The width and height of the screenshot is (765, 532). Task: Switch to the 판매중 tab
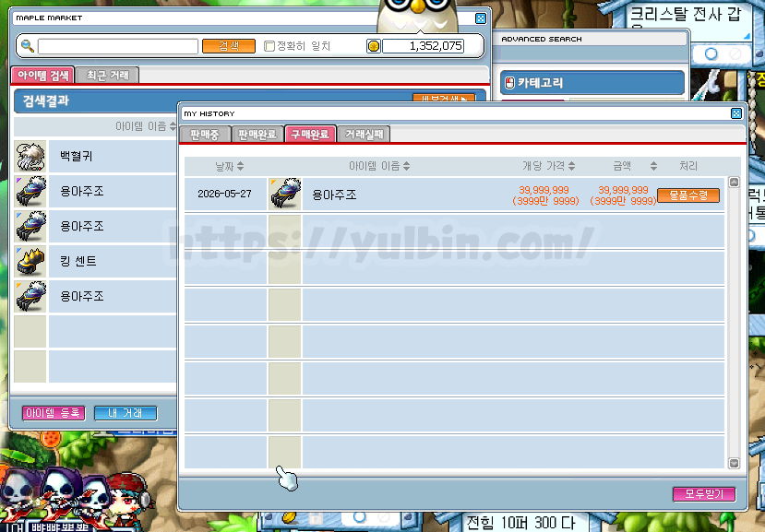pos(205,134)
